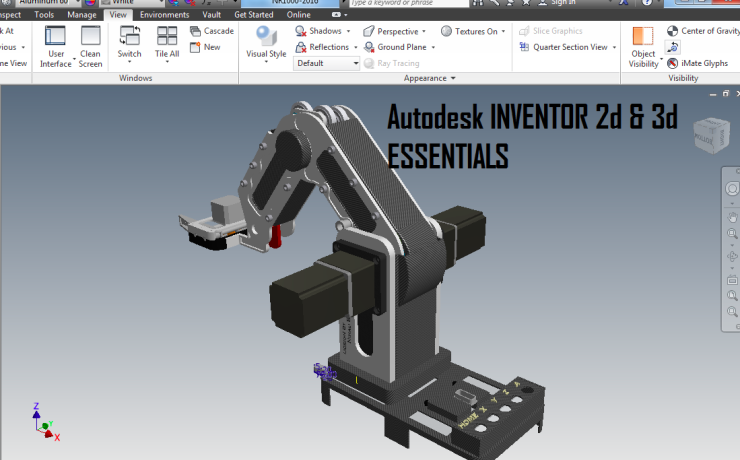Toggle iMate Glyphs visibility
This screenshot has width=740, height=460.
coord(698,63)
